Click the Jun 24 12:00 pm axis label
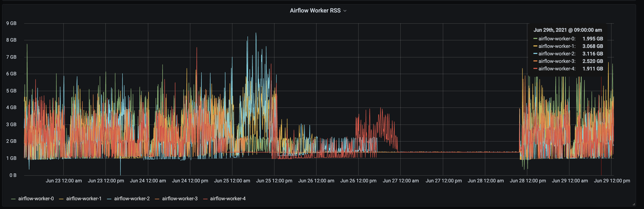The image size is (644, 209). pyautogui.click(x=190, y=181)
